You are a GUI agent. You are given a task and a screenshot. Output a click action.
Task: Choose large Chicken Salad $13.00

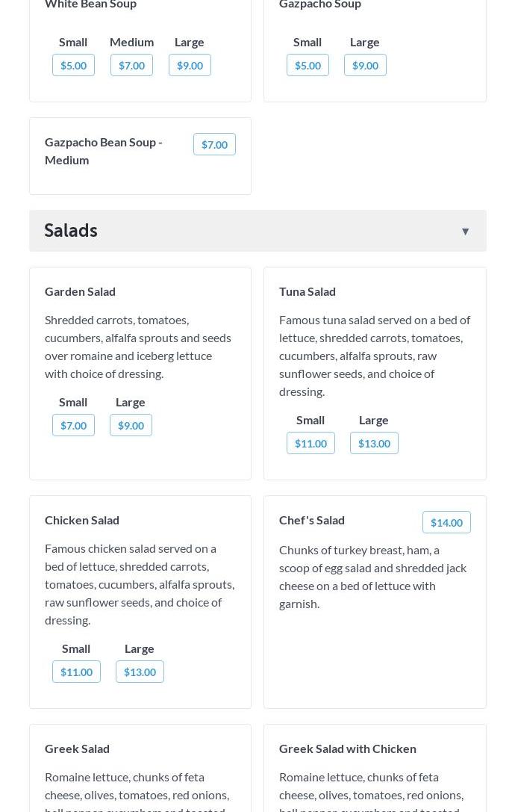(140, 672)
